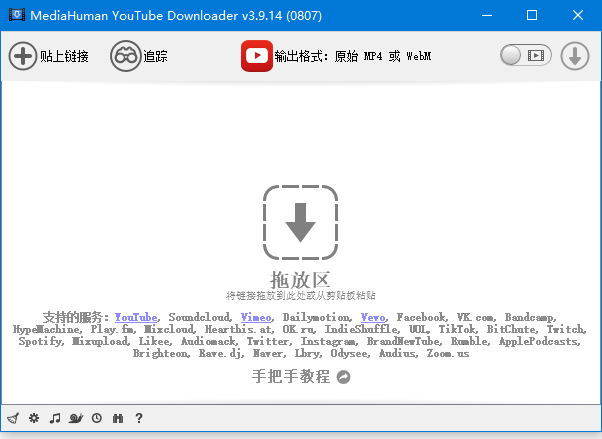This screenshot has height=439, width=602.
Task: Click the plus icon to paste link
Action: [23, 56]
